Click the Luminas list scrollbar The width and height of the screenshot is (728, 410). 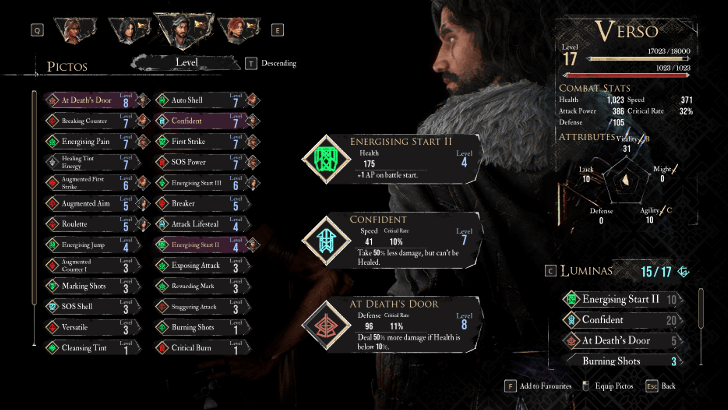point(701,326)
